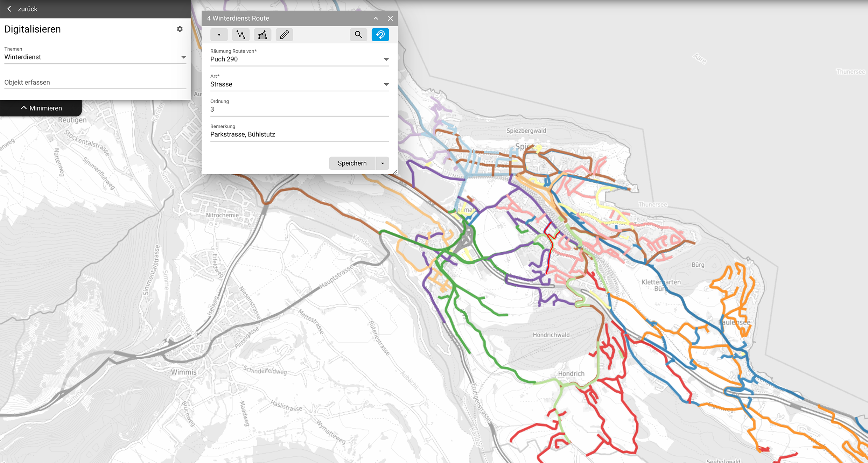Close the Winterdienst Route dialog
The width and height of the screenshot is (868, 463).
point(390,18)
